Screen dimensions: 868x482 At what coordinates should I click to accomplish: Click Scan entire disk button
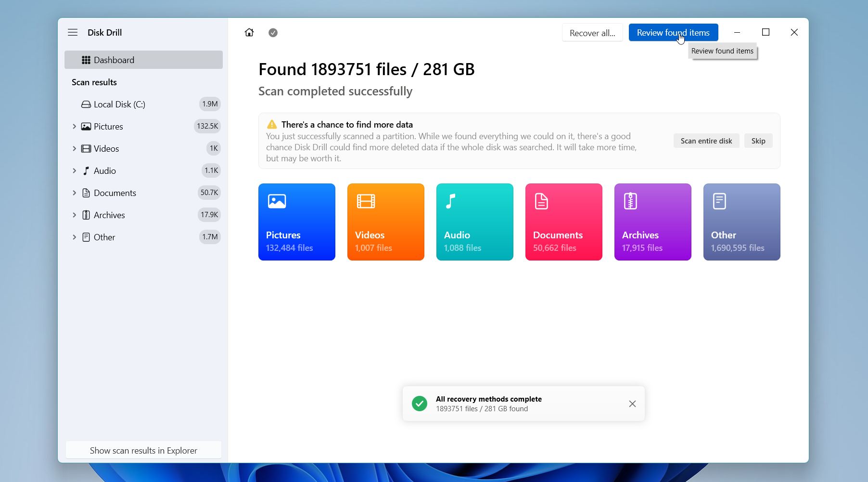pos(706,141)
